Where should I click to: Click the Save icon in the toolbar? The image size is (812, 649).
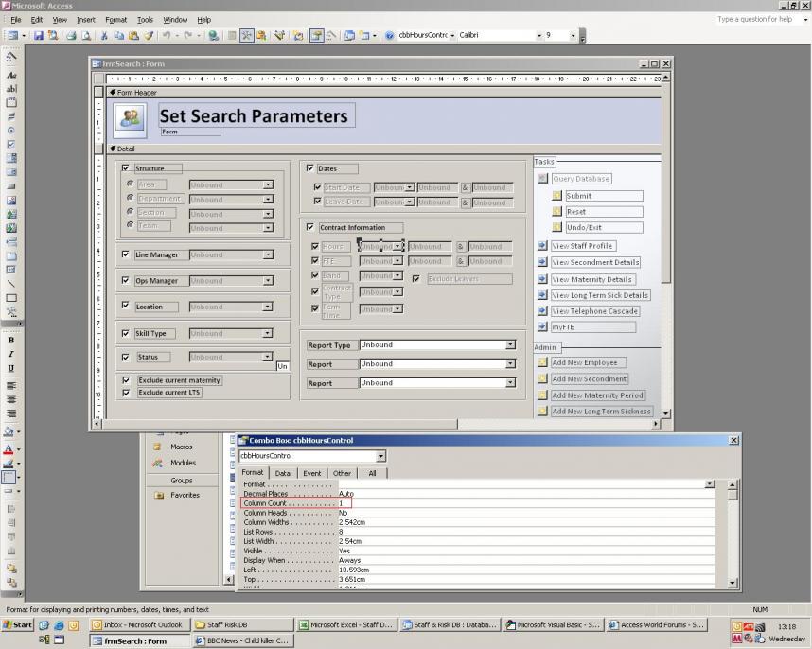tap(40, 36)
